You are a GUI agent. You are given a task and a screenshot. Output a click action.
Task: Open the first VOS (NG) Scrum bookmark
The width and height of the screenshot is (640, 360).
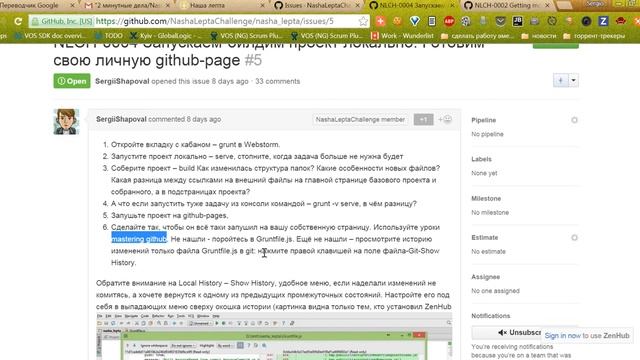(246, 36)
